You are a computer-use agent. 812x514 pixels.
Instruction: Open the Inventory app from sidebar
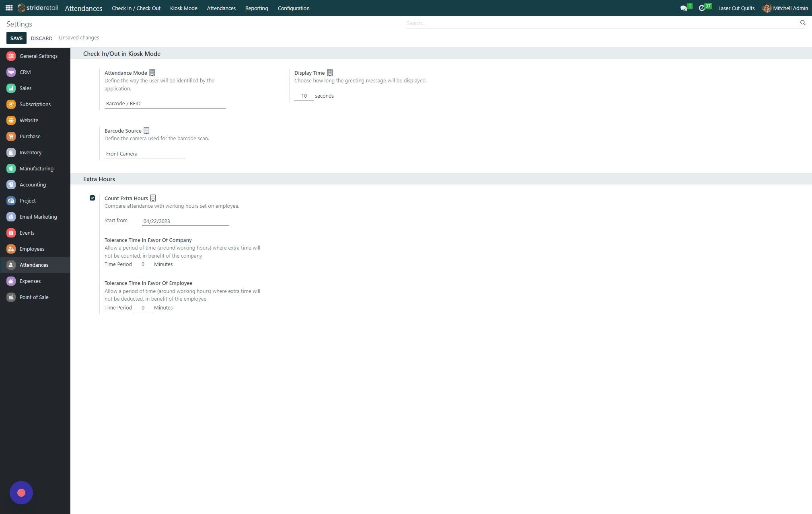31,152
